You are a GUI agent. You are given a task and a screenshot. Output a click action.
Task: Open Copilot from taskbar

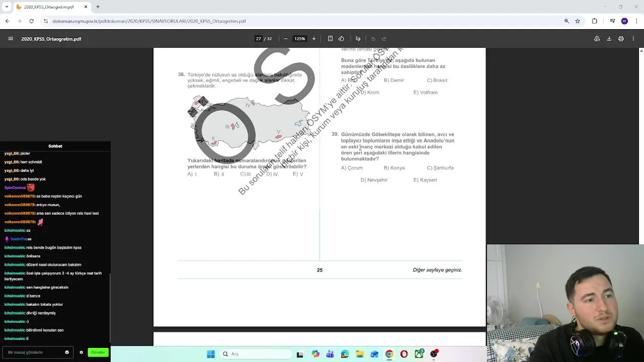pyautogui.click(x=315, y=354)
